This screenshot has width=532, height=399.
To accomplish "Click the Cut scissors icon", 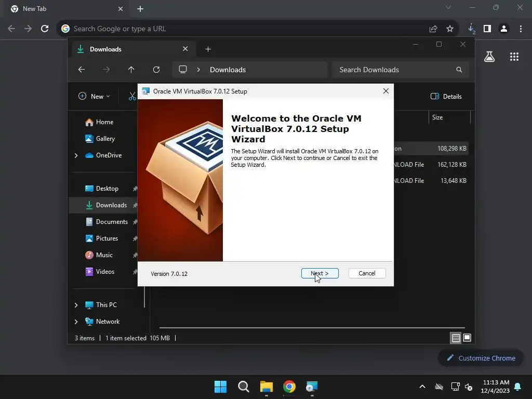I will click(132, 96).
